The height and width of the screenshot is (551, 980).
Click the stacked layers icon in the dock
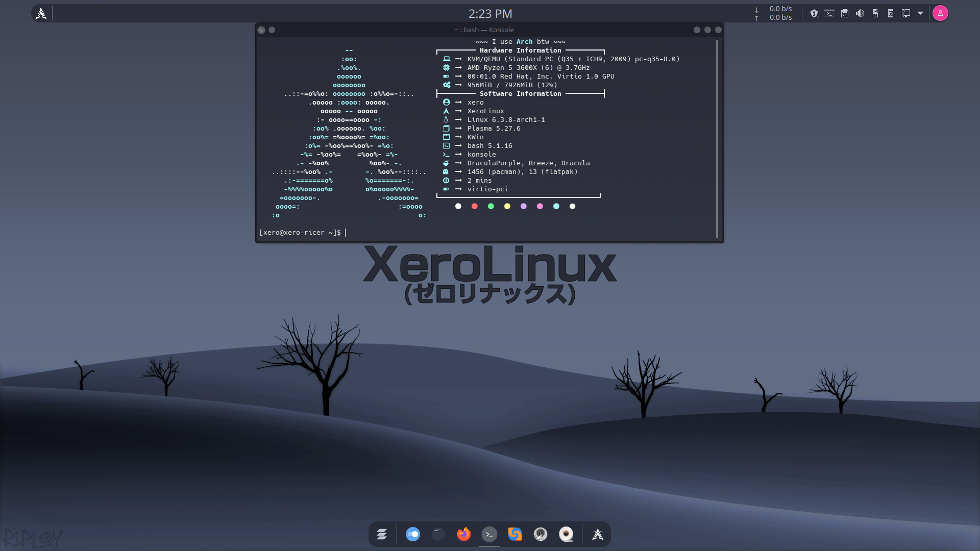pos(382,534)
